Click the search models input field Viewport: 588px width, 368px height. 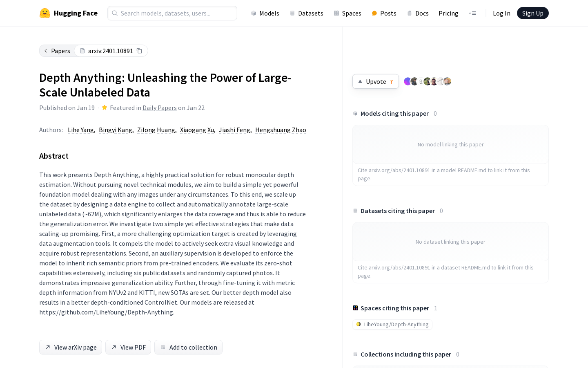pos(172,13)
